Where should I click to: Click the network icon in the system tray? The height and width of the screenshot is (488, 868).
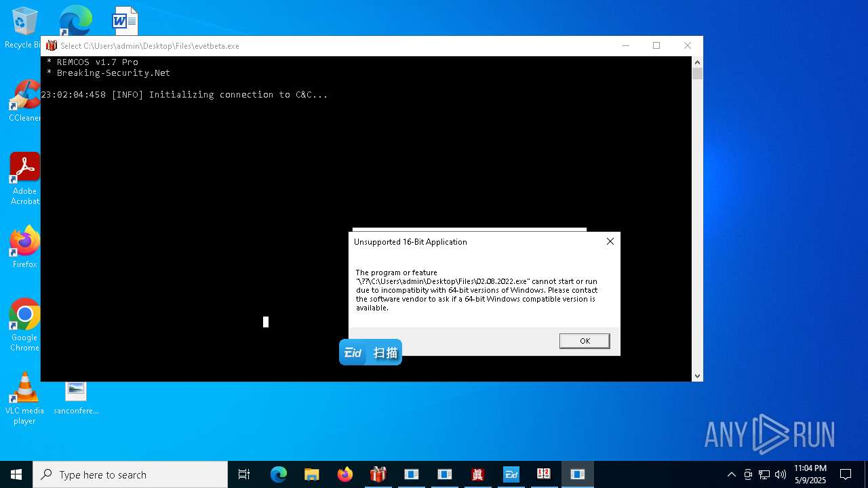[764, 474]
